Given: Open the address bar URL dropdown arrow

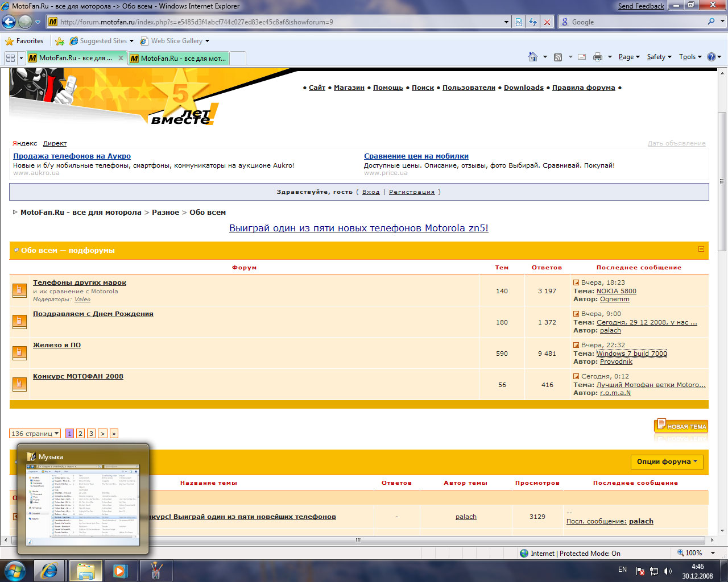Looking at the screenshot, I should (507, 22).
